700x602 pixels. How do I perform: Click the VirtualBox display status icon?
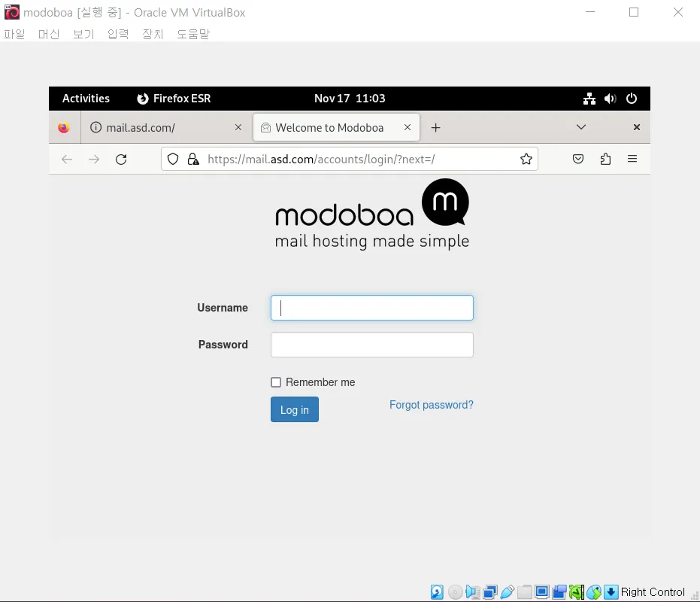coord(542,592)
